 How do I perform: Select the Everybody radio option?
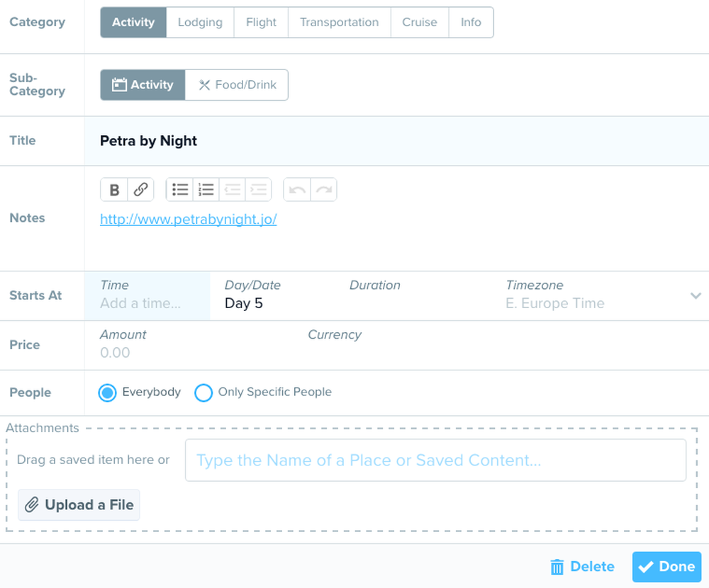point(107,392)
